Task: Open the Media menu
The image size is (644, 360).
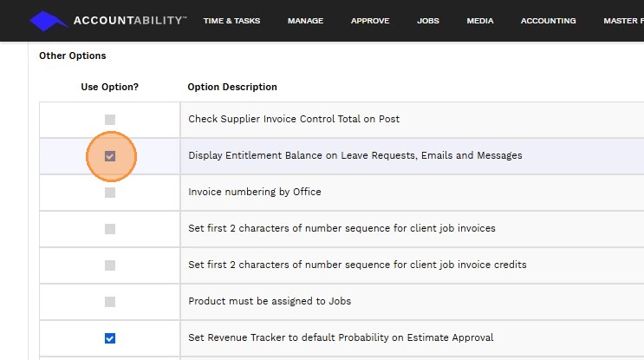Action: [x=480, y=21]
